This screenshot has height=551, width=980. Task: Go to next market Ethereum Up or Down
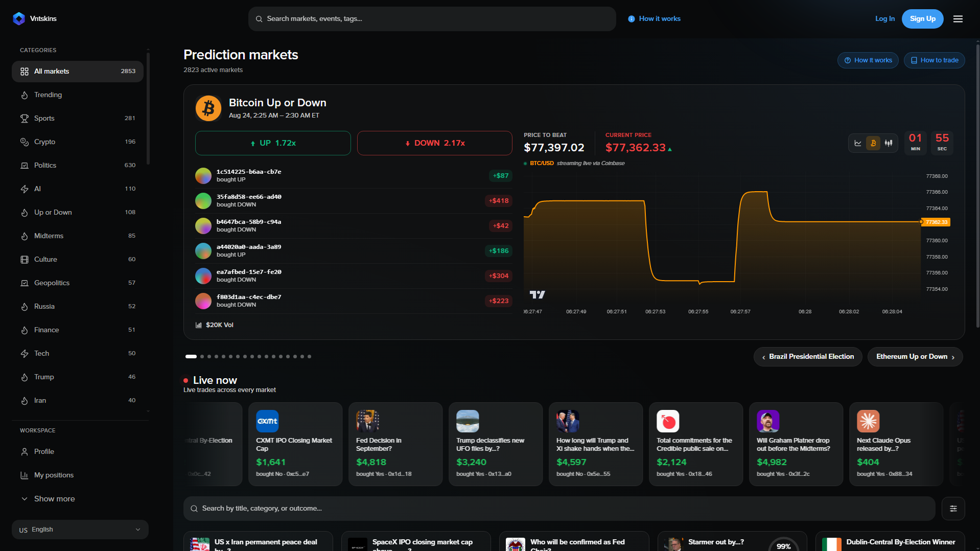click(x=915, y=357)
